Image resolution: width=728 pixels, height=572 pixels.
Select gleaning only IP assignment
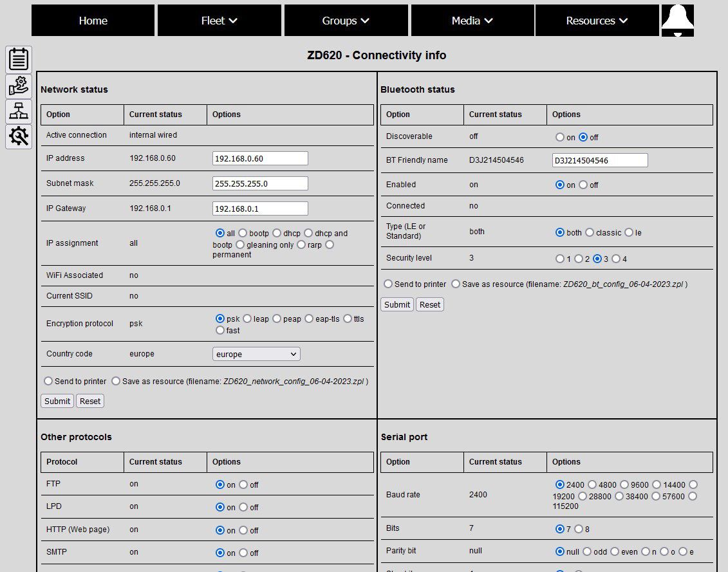(x=240, y=244)
